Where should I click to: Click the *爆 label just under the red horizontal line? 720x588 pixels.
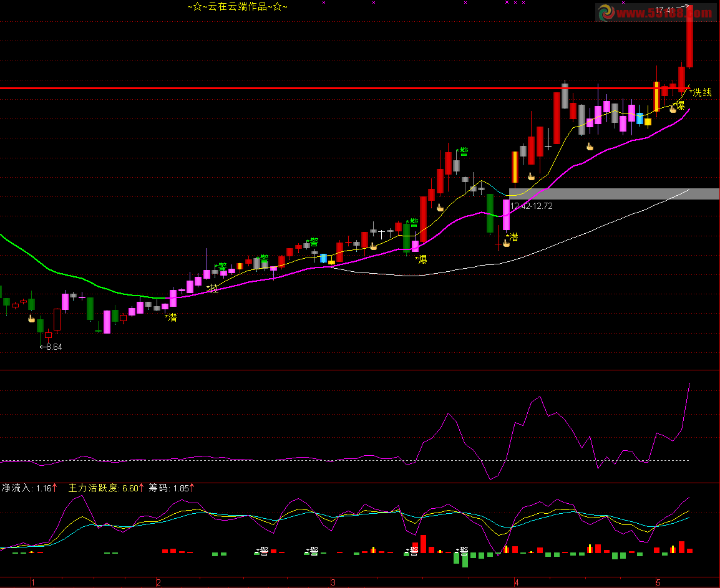[679, 105]
